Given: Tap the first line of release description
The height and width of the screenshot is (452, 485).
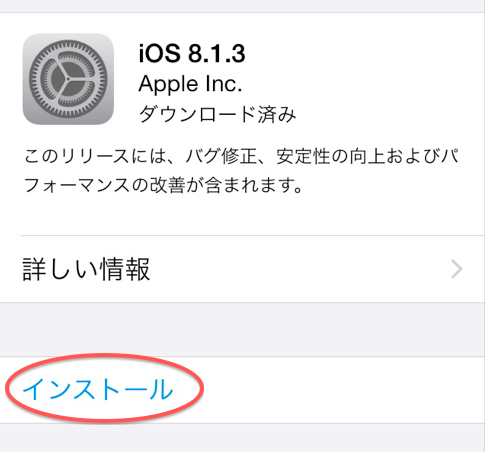Looking at the screenshot, I should click(242, 156).
